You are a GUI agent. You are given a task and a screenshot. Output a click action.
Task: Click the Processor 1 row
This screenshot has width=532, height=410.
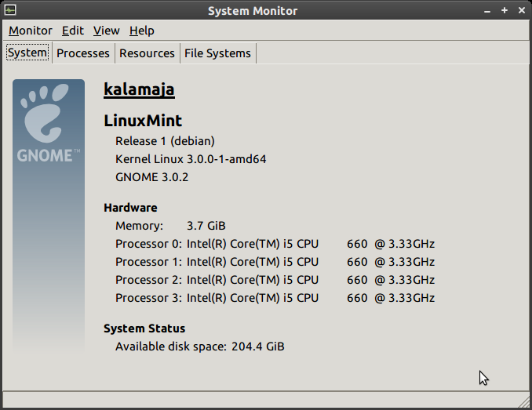[x=275, y=262]
